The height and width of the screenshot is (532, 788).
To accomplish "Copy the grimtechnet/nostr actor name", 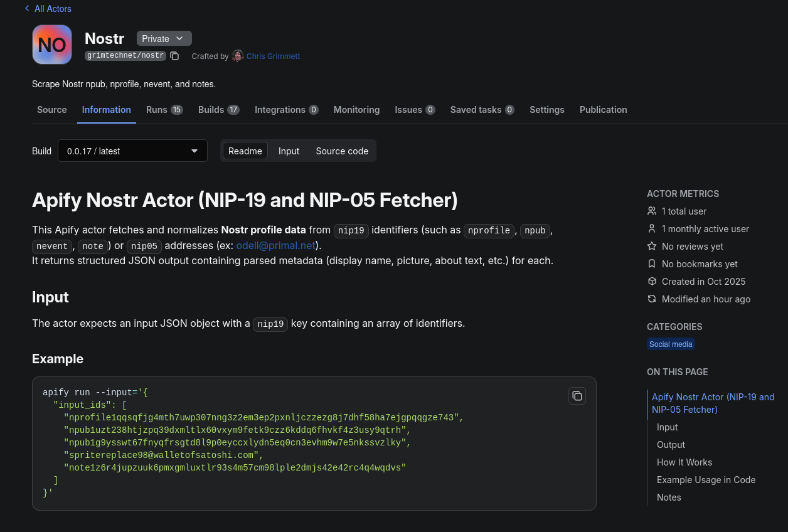I will point(174,56).
